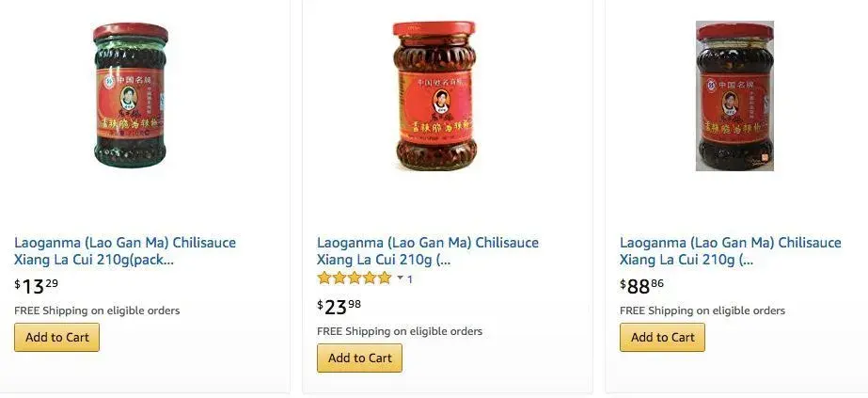Image resolution: width=868 pixels, height=398 pixels.
Task: Select the first gold star in the rating
Action: [x=324, y=278]
